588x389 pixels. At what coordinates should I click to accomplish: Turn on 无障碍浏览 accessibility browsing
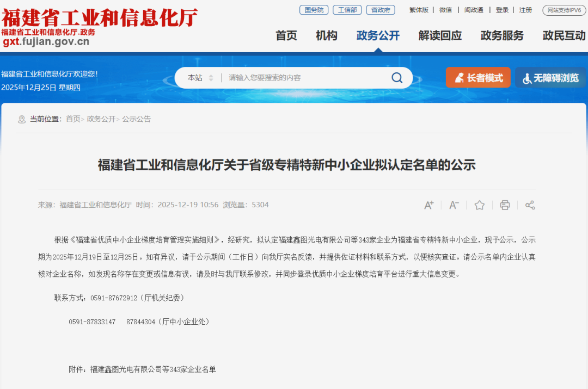click(x=550, y=78)
